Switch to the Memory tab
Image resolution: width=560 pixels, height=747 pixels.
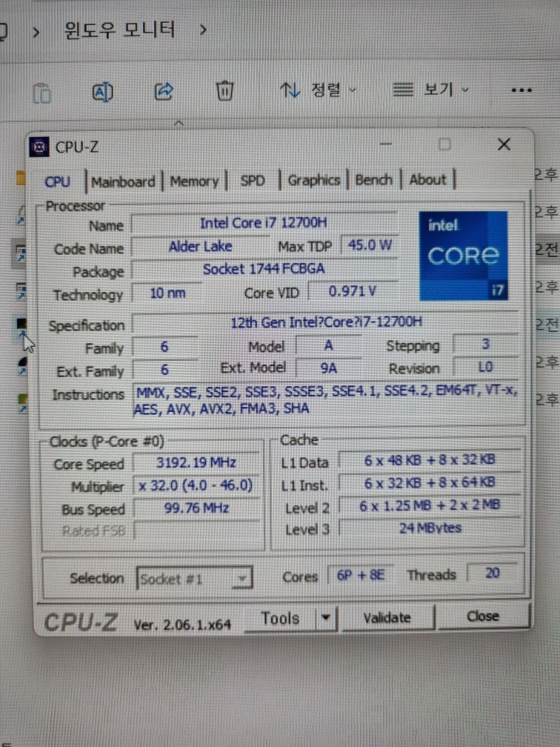pyautogui.click(x=194, y=181)
